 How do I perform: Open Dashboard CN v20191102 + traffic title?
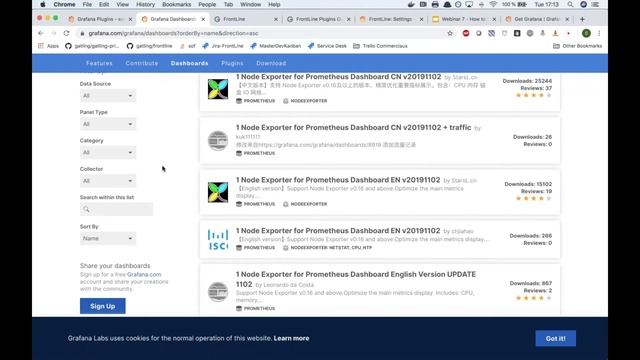point(353,127)
